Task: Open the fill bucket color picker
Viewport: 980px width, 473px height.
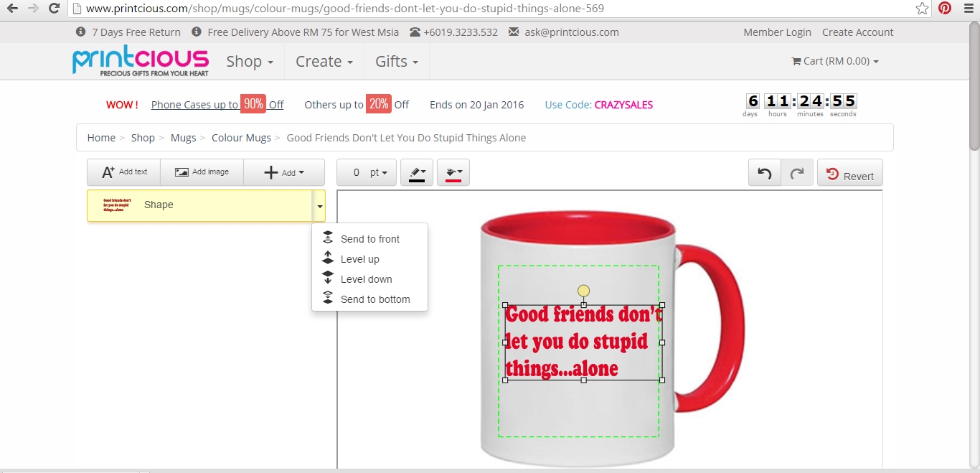Action: pos(453,172)
